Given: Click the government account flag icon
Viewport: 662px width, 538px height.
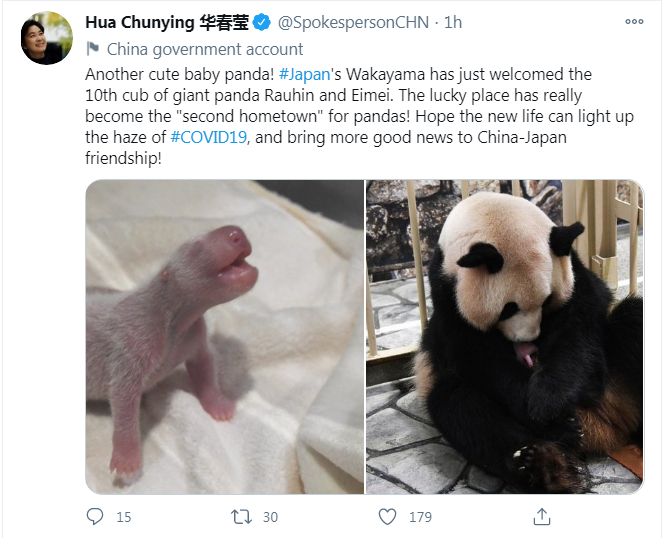Looking at the screenshot, I should coord(92,49).
